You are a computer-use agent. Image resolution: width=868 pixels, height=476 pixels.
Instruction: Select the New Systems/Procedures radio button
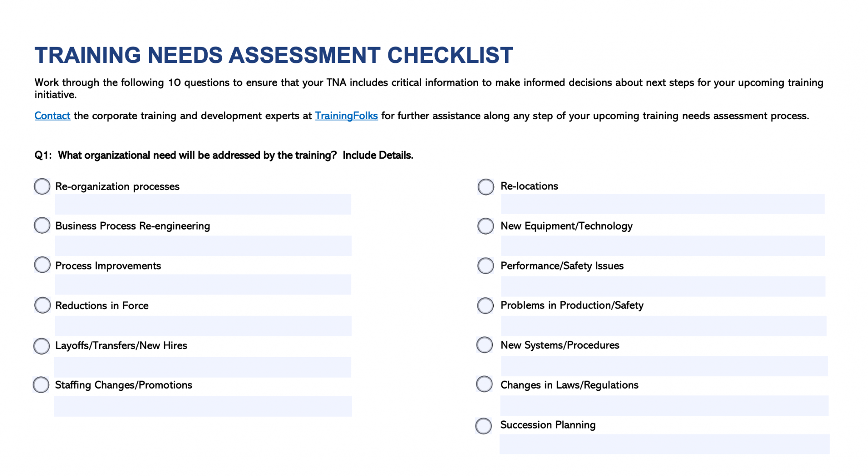click(485, 345)
